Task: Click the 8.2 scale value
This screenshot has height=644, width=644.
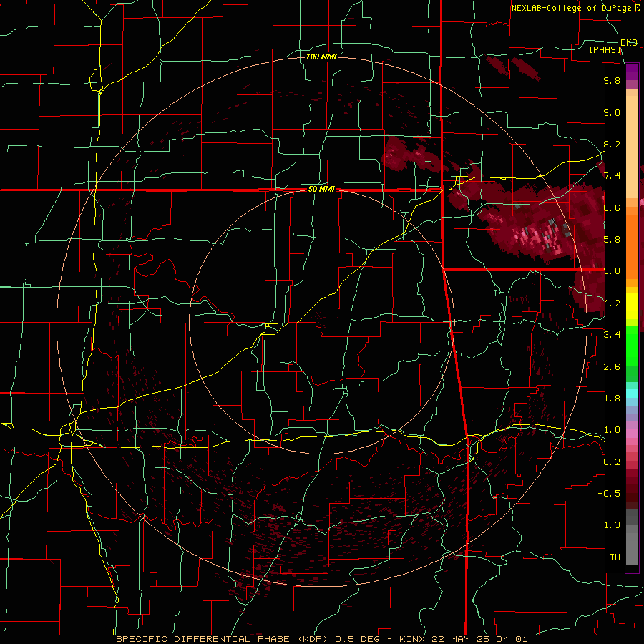Action: 612,144
